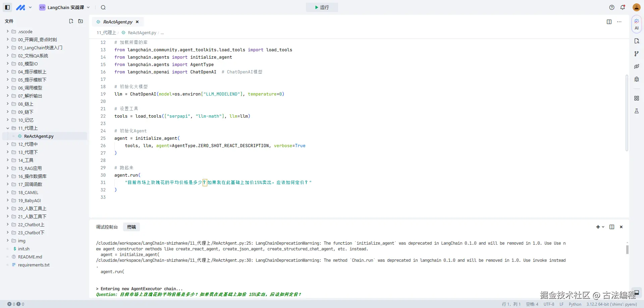Split the terminal panel
Viewport: 644px width, 308px height.
coord(612,227)
